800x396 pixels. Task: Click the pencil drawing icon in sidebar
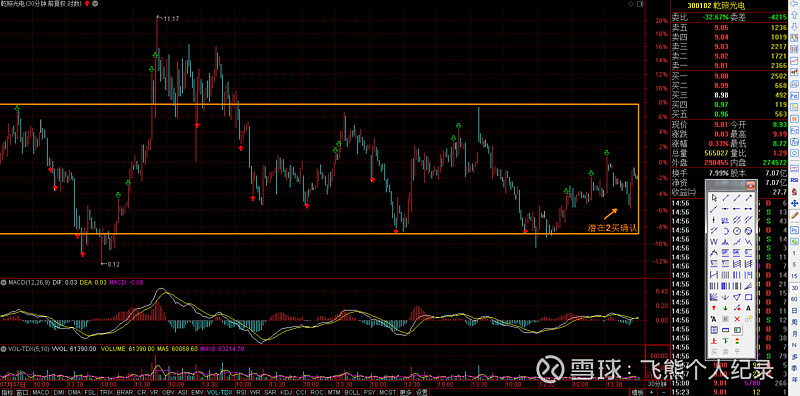[794, 215]
